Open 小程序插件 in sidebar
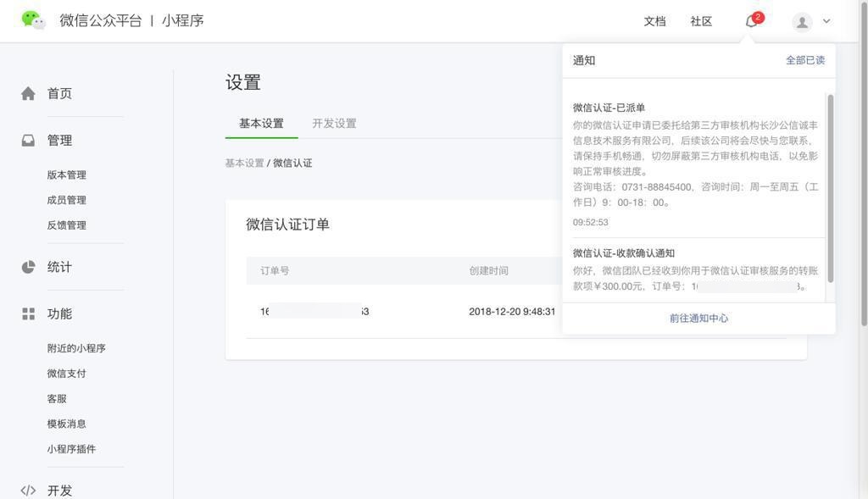Screen dimensions: 868x499 (x=71, y=449)
